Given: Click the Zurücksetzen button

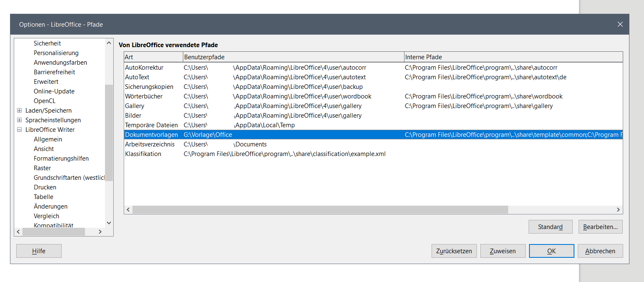Looking at the screenshot, I should 454,251.
